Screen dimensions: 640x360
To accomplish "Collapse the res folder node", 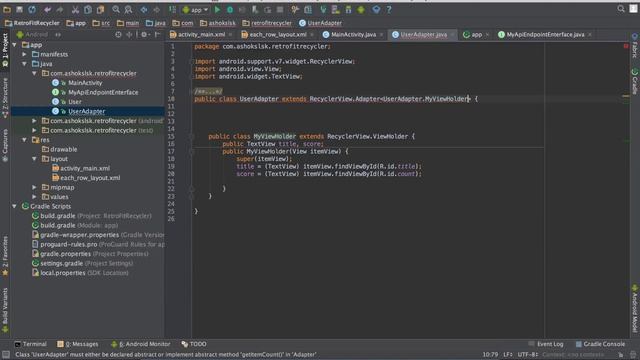I will (x=24, y=140).
